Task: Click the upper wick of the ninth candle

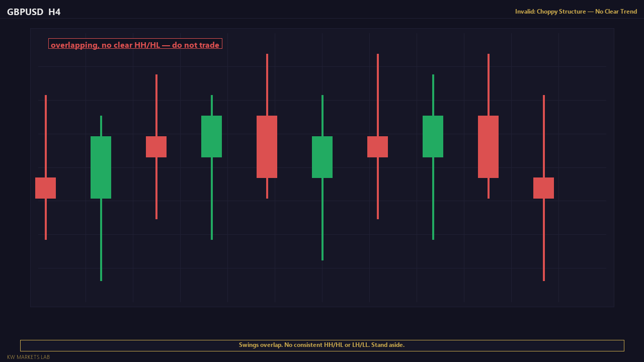Action: [x=489, y=84]
